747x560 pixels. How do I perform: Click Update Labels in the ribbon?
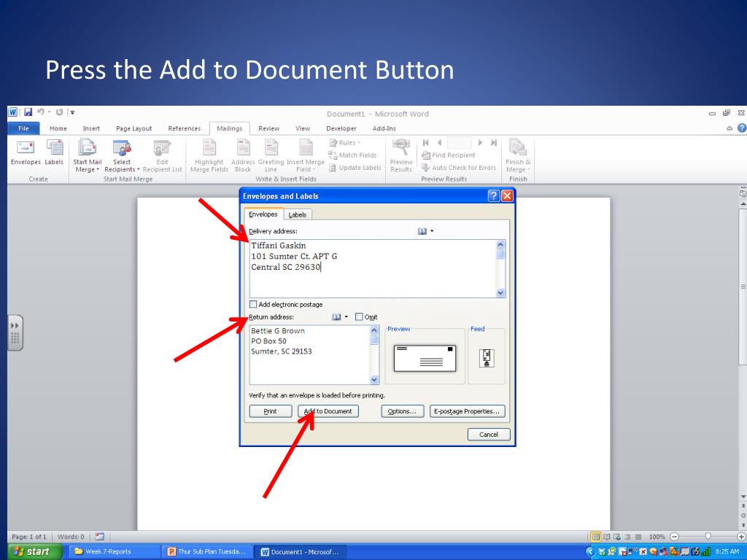coord(355,168)
